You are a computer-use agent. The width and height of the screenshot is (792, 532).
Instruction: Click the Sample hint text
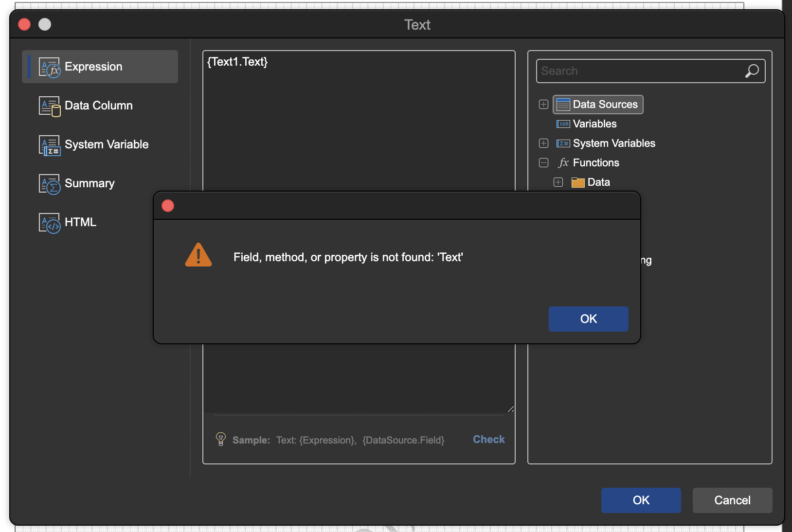tap(339, 440)
